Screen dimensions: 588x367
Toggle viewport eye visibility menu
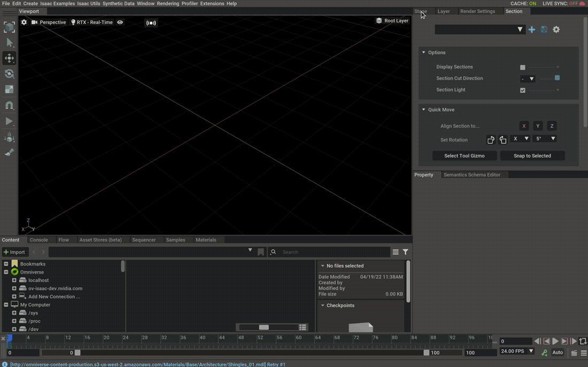(x=120, y=22)
